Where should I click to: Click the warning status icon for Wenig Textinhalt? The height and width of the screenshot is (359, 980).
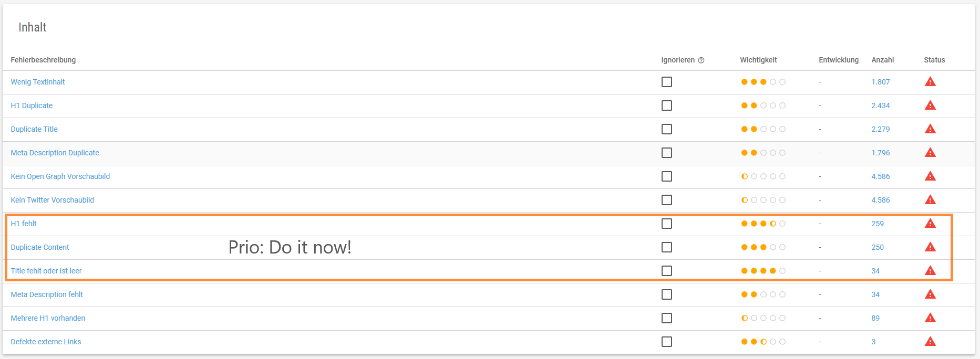[930, 82]
